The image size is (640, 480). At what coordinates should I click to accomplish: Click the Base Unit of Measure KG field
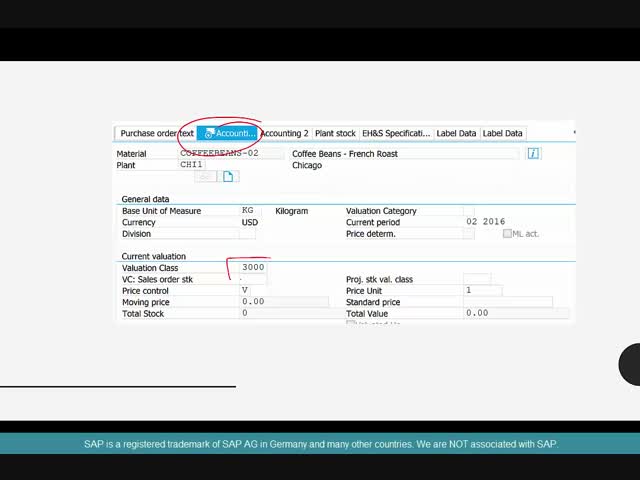click(250, 211)
